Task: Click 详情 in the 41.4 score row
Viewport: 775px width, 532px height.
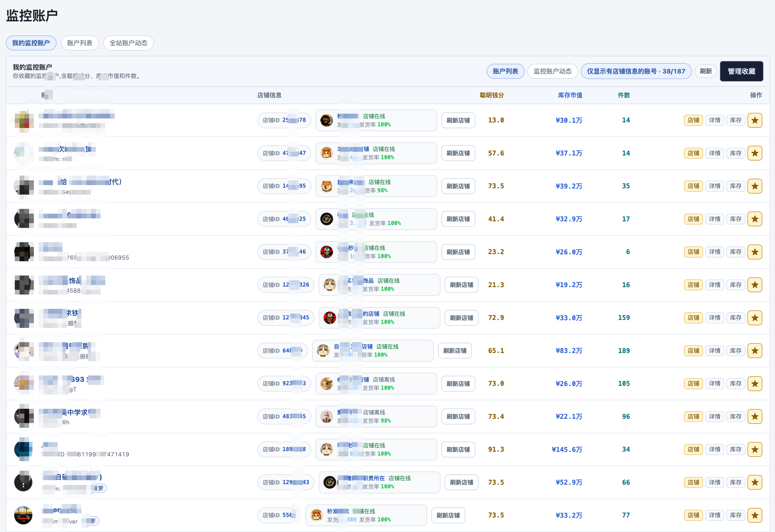Action: [x=714, y=219]
